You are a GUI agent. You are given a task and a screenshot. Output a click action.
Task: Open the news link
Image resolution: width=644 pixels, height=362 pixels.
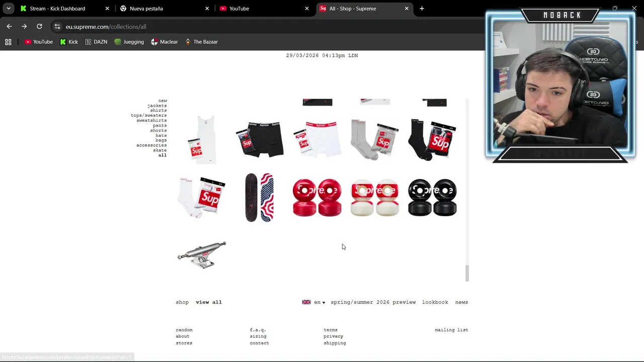(461, 302)
